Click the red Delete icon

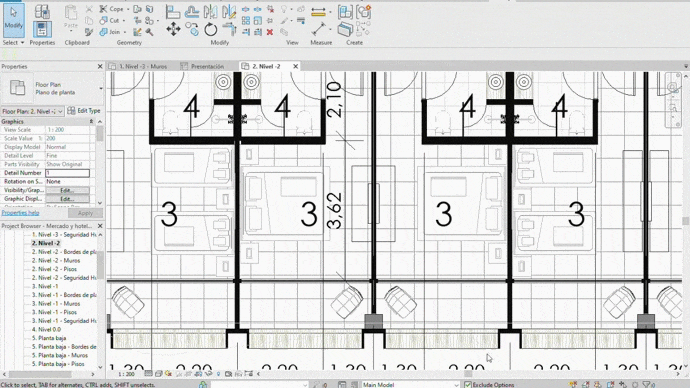click(x=270, y=32)
